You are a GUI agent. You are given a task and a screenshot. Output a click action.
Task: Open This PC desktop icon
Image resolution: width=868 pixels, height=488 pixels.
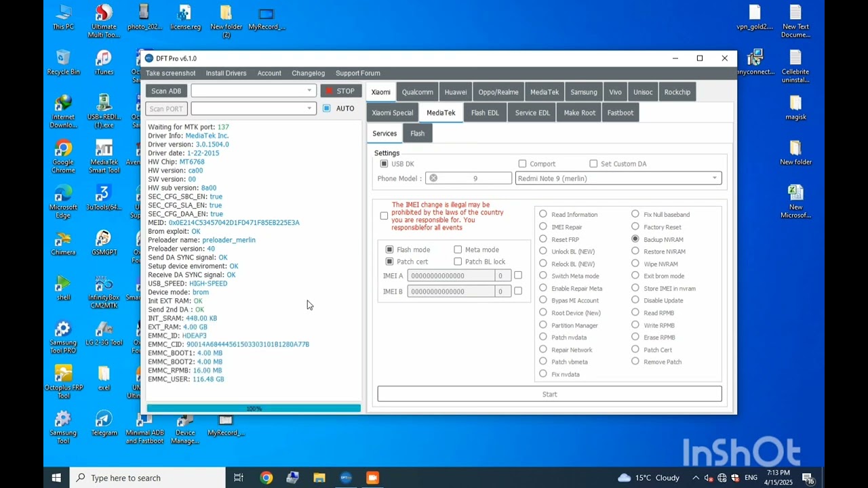click(63, 18)
